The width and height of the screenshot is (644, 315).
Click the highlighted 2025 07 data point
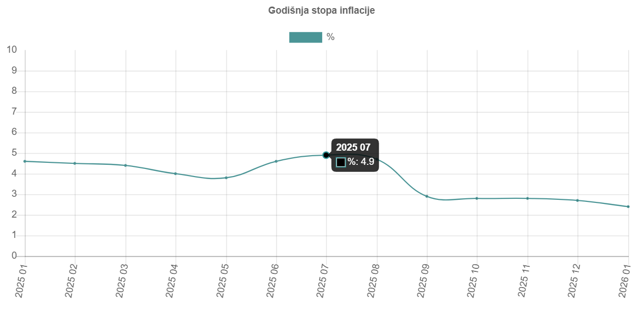pyautogui.click(x=326, y=155)
